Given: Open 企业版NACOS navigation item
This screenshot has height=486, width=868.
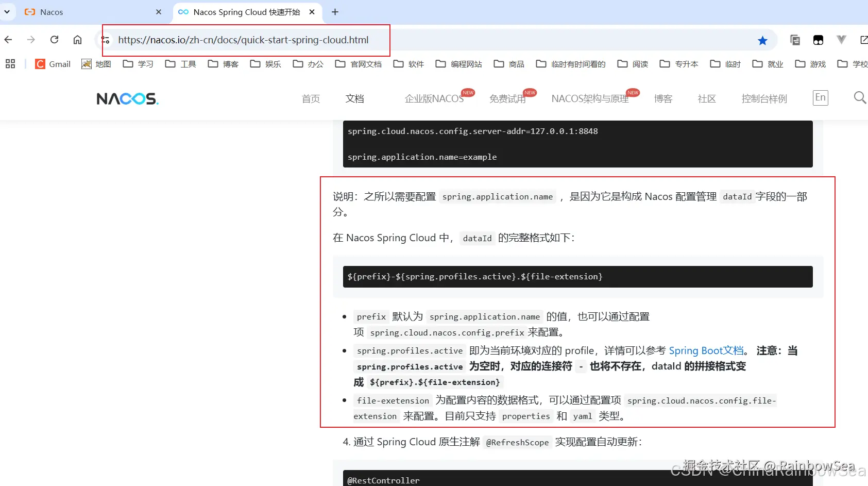Looking at the screenshot, I should tap(434, 98).
